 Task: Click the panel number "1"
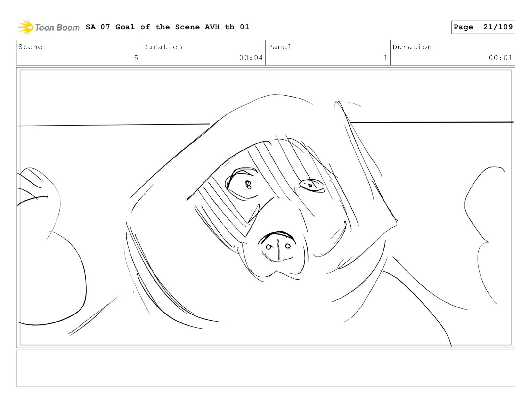pyautogui.click(x=386, y=58)
